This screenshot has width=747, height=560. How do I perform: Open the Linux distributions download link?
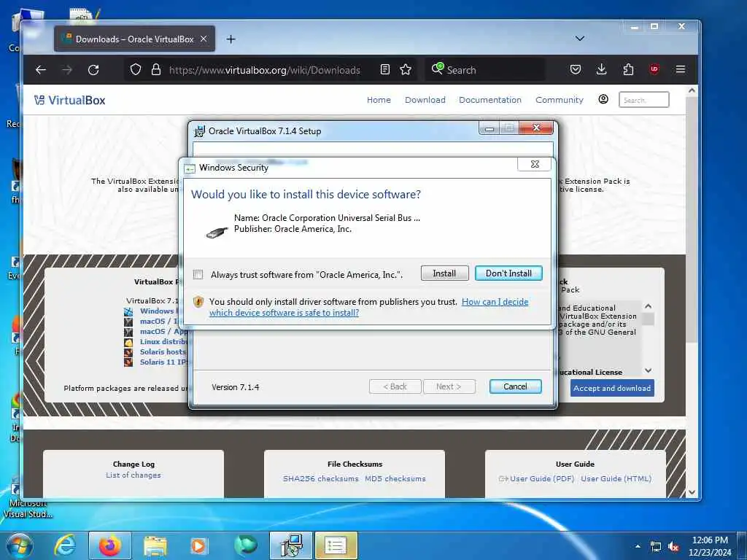tap(163, 342)
